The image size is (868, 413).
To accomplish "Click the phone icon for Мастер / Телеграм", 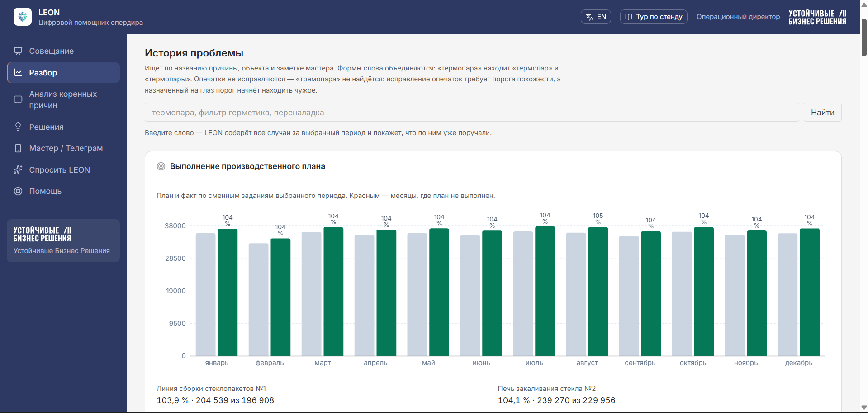I will pyautogui.click(x=18, y=148).
